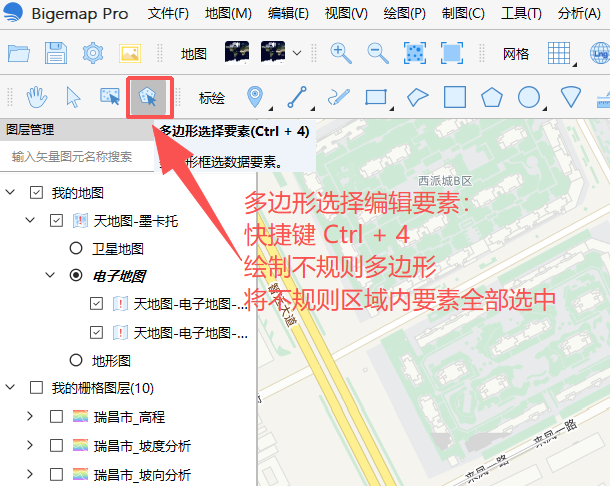Collapse the 天地图-墨卡托 tree node

(30, 220)
